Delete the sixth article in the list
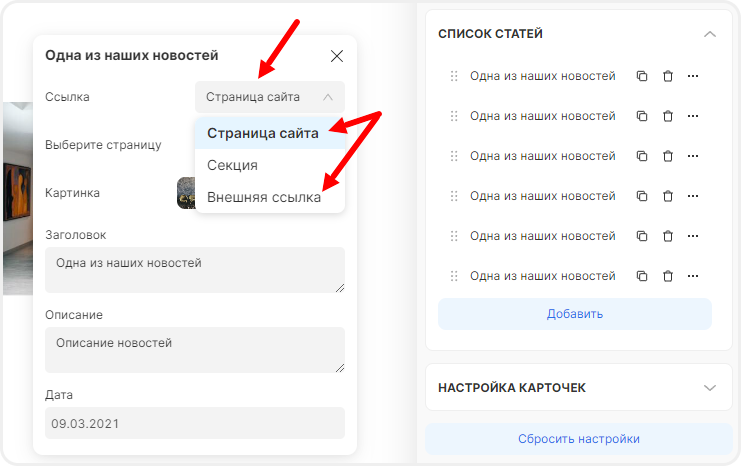Screen dimensions: 741x466 pyautogui.click(x=668, y=276)
